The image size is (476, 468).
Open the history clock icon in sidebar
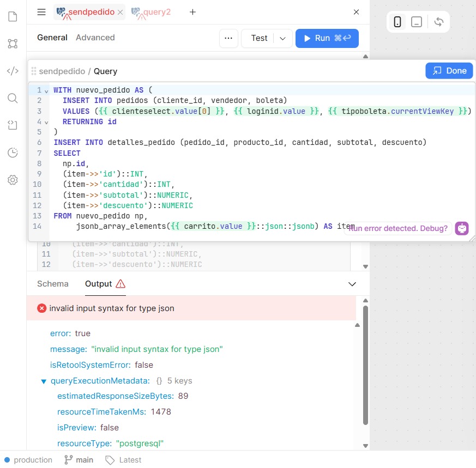click(13, 153)
